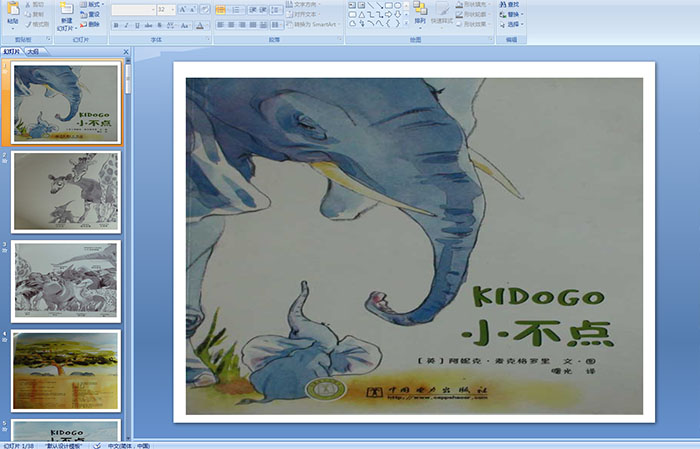Image resolution: width=700 pixels, height=449 pixels.
Task: Select the Right Brace shape
Action: 397,24
